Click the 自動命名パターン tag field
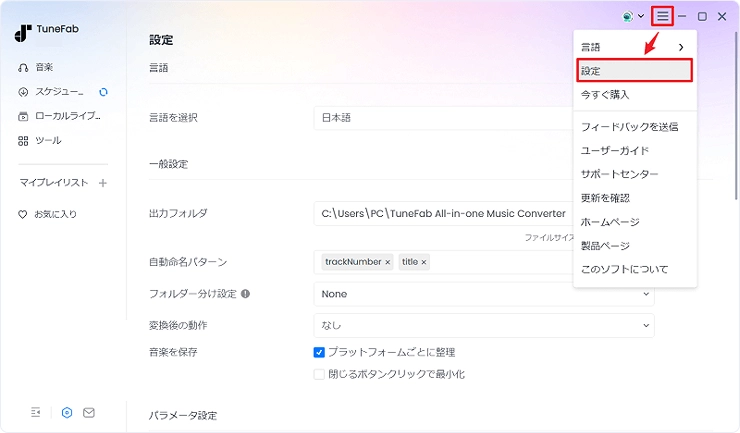Viewport: 740px width, 433px height. [444, 262]
